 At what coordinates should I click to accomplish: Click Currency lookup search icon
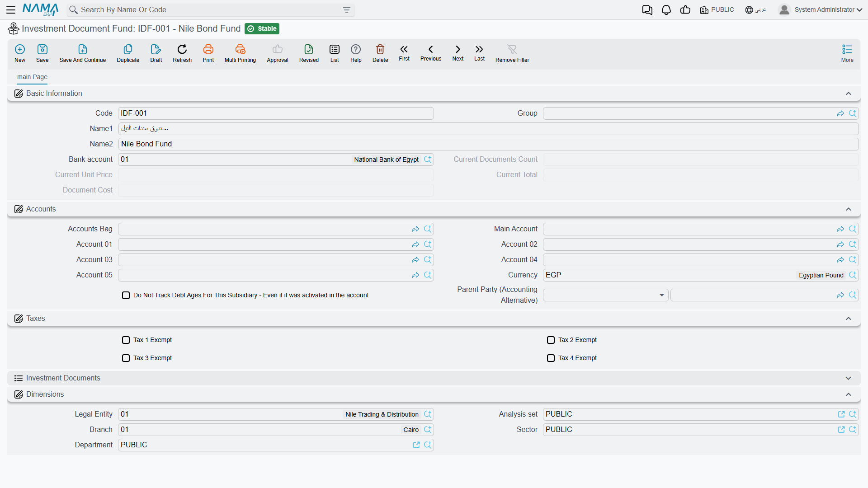tap(853, 275)
